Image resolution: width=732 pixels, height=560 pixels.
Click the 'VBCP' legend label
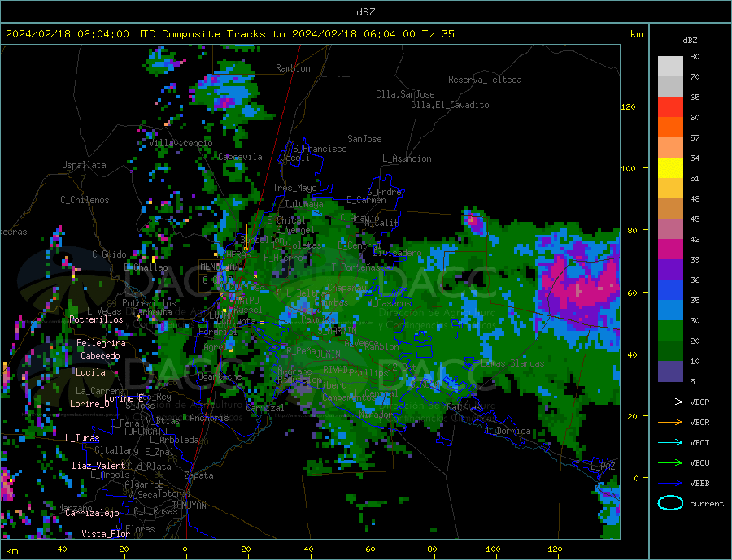(699, 402)
